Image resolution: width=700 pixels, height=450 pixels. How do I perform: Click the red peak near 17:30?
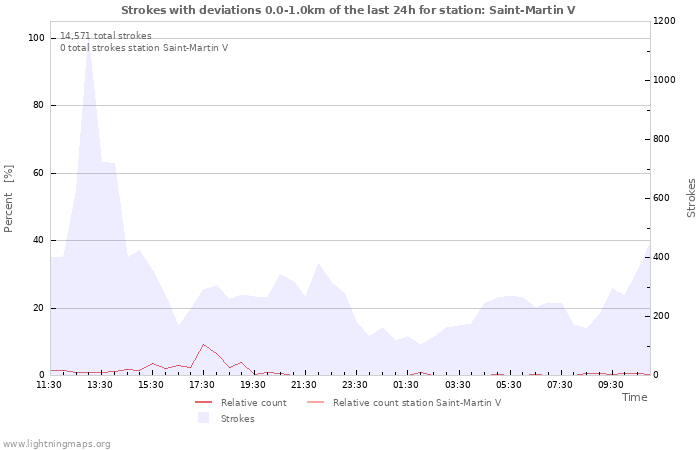coord(204,344)
